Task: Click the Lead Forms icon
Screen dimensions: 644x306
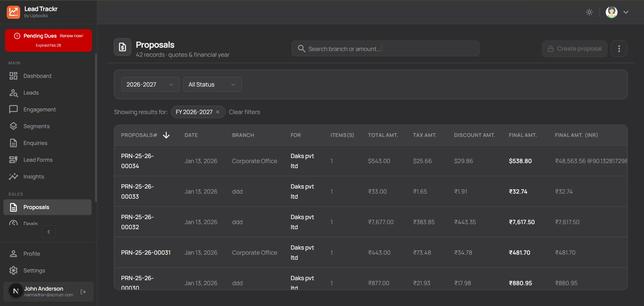Action: 13,160
